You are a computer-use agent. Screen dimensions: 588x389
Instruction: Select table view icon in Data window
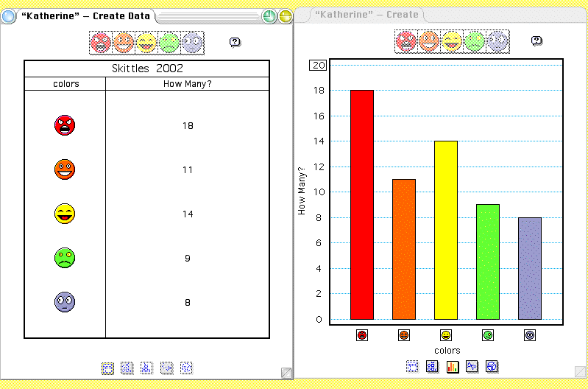tap(107, 368)
